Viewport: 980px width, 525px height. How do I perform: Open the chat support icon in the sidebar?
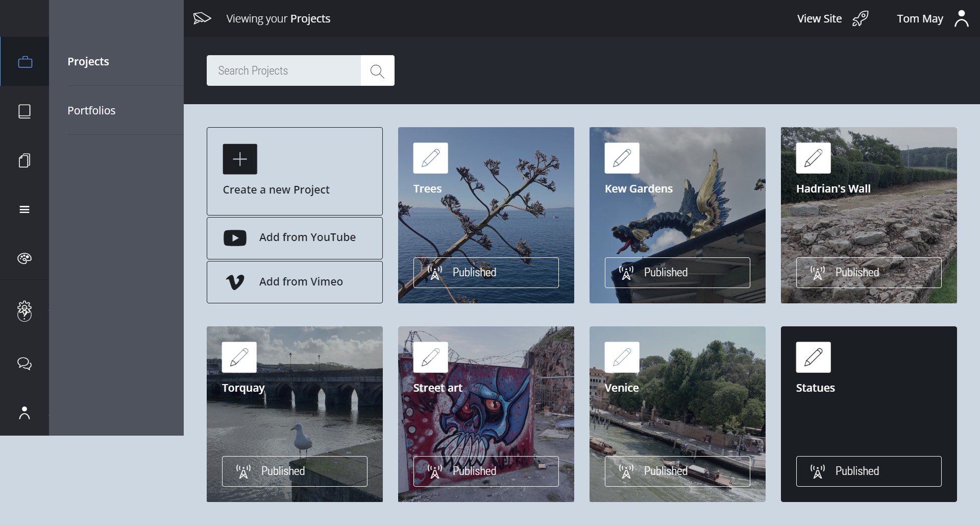24,364
